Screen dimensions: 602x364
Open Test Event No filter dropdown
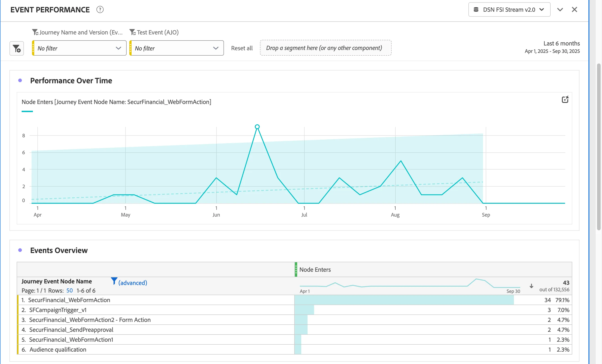(176, 48)
